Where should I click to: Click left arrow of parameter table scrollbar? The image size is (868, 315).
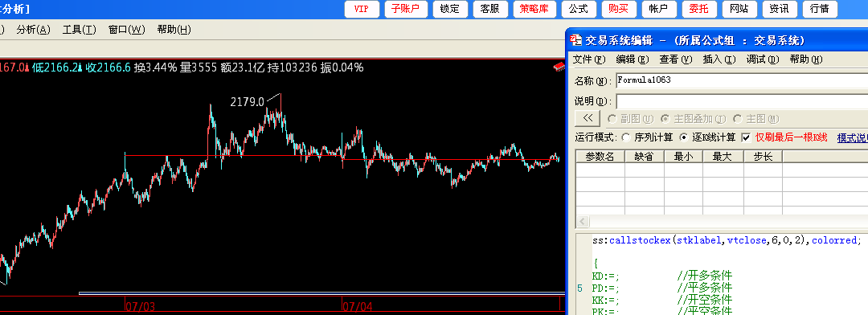pos(583,222)
